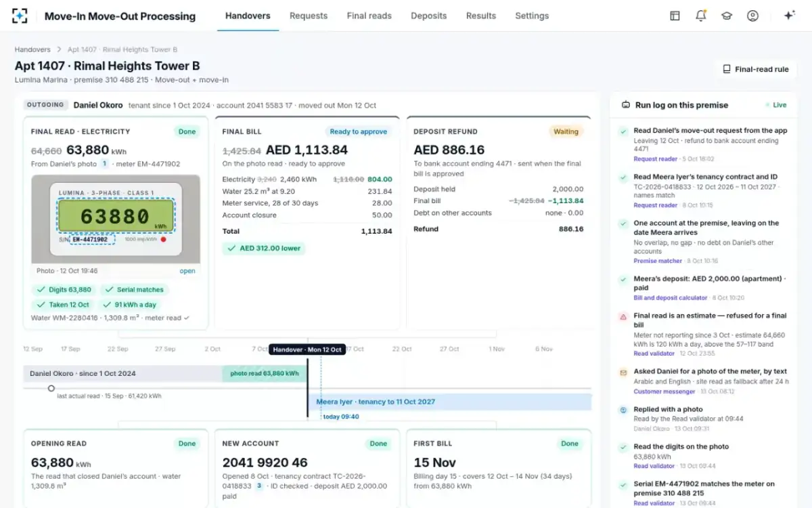
Task: Open the user profile icon
Action: 752,16
